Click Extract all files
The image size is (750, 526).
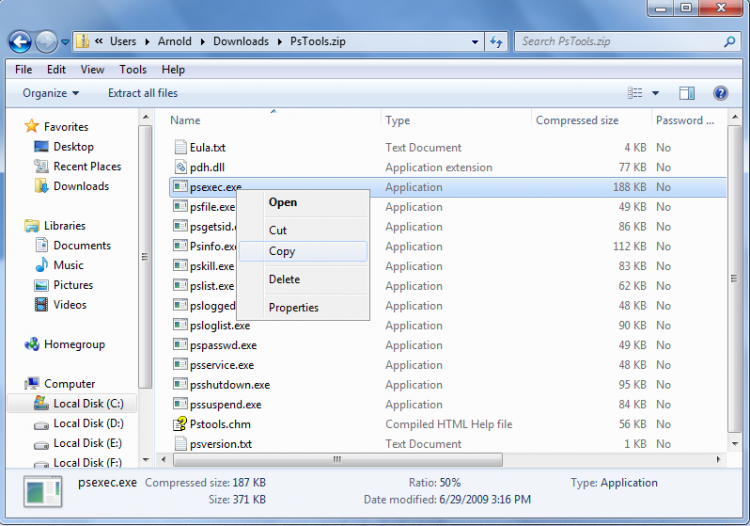click(x=143, y=93)
